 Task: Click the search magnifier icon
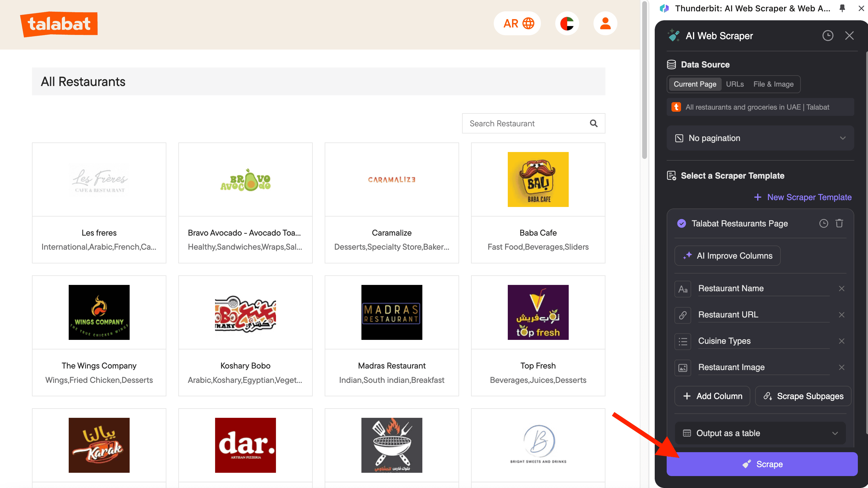pyautogui.click(x=594, y=123)
